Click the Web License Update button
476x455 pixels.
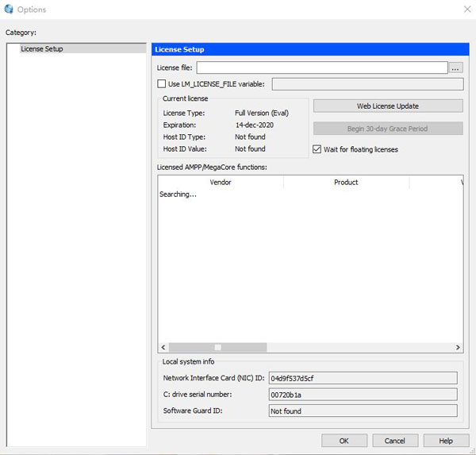pos(388,106)
